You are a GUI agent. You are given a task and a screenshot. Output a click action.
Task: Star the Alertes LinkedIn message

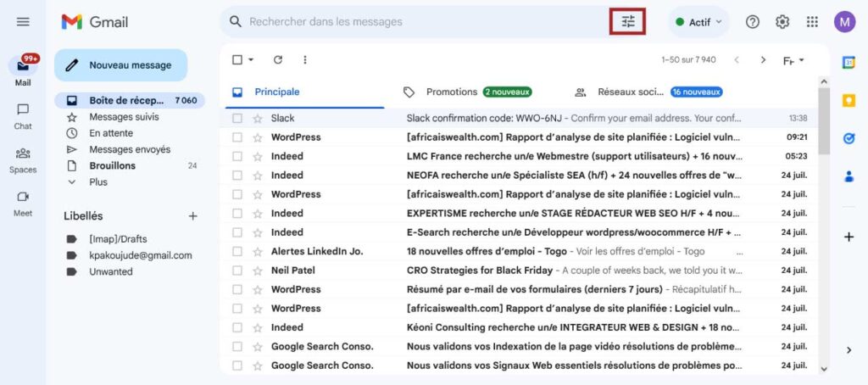click(x=258, y=252)
